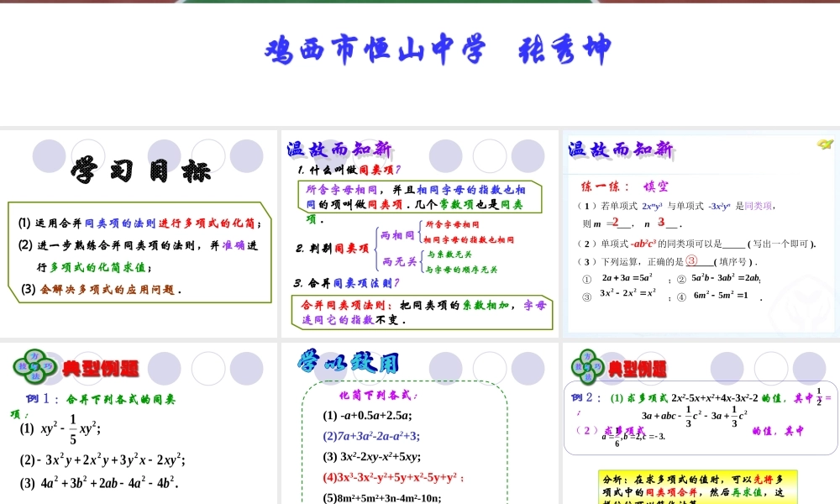Image resolution: width=840 pixels, height=504 pixels.
Task: Click exercise (1) -a+0.5a+2.5a
Action: [x=367, y=415]
